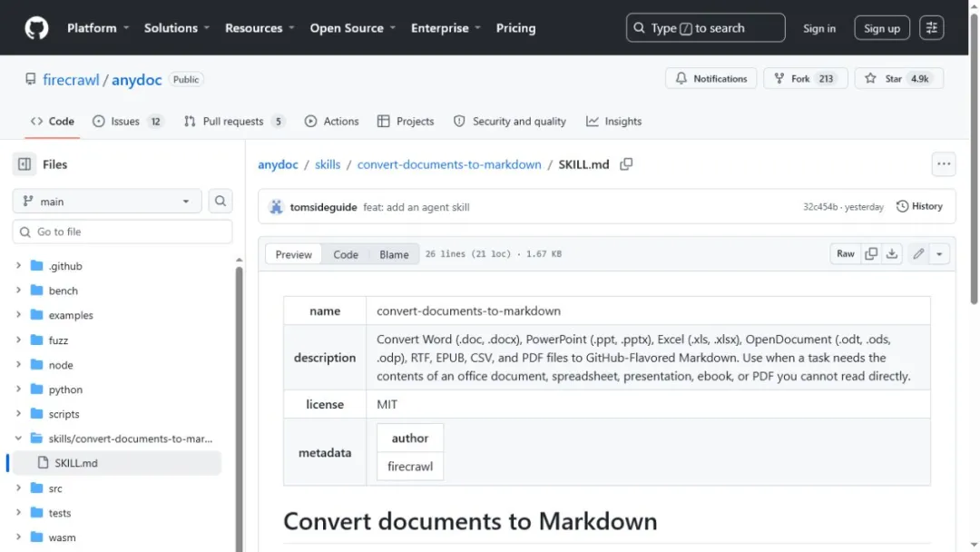Click the file tree search icon
Screen dimensions: 980x552
point(220,202)
